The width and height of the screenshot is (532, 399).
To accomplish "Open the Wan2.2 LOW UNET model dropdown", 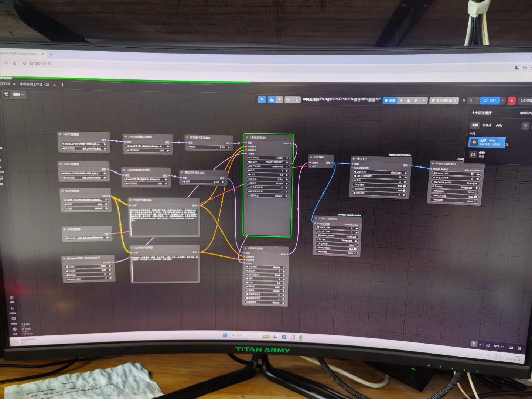I will tap(84, 173).
